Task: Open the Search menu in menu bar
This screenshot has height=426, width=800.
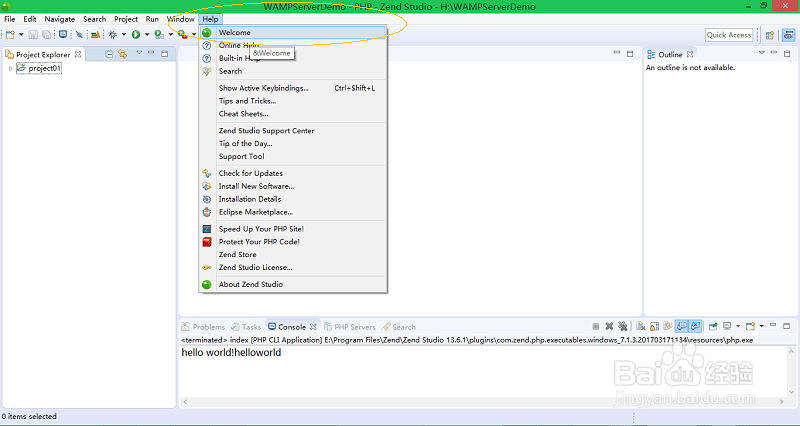Action: click(94, 19)
